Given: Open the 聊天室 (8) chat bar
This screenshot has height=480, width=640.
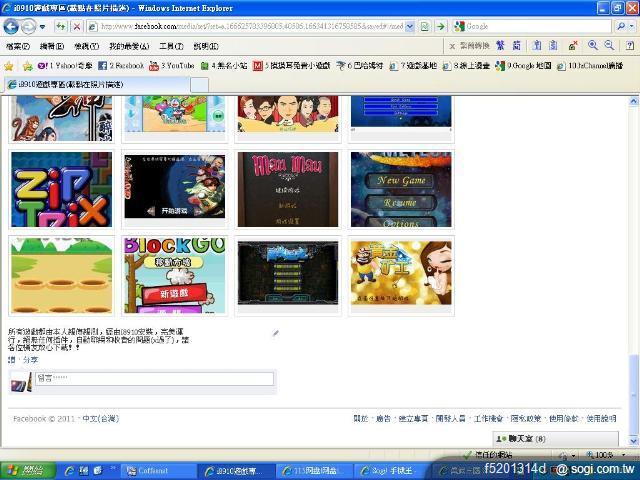Looking at the screenshot, I should coord(555,439).
